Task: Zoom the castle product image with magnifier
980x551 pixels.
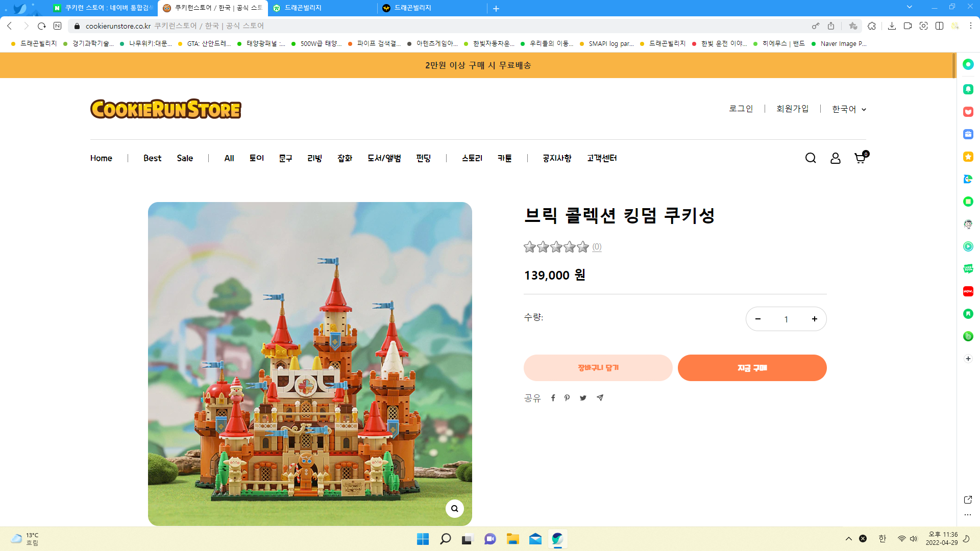Action: click(454, 509)
